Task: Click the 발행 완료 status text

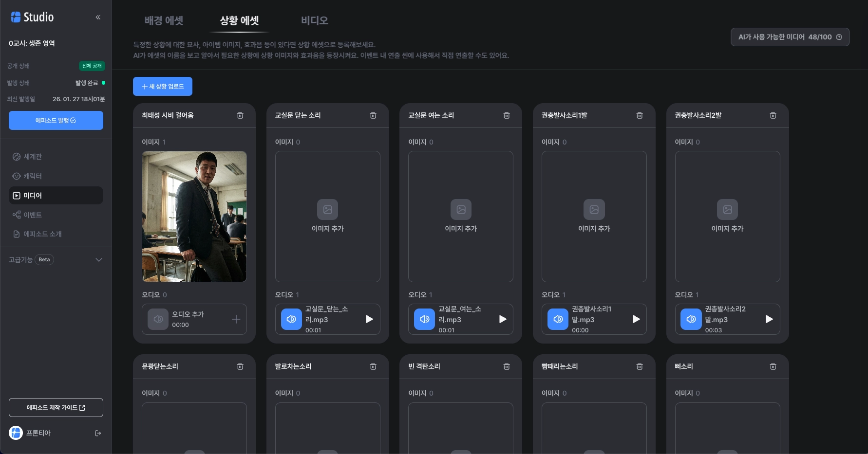Action: pos(87,83)
